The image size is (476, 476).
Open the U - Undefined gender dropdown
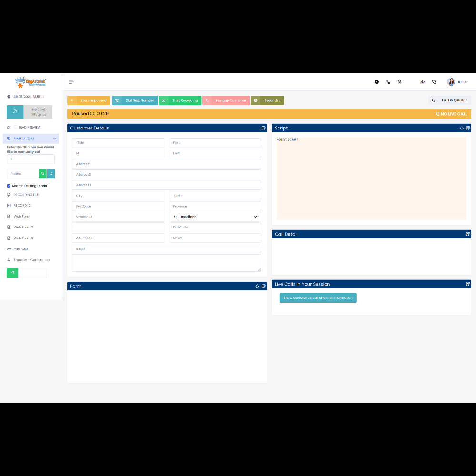pos(215,217)
